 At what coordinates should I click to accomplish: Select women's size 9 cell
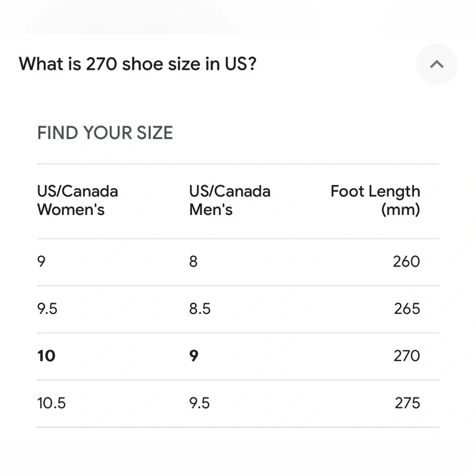click(41, 261)
